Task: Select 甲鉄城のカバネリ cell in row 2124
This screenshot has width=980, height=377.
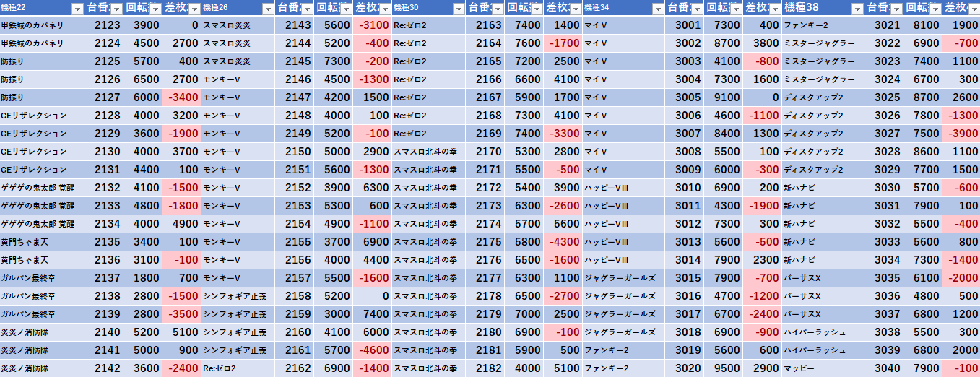Action: click(x=42, y=43)
